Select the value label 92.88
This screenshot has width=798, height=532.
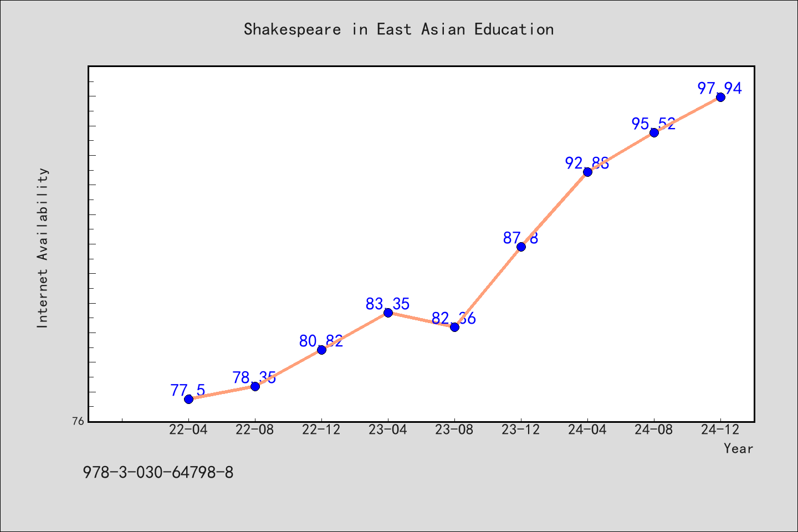click(x=587, y=163)
